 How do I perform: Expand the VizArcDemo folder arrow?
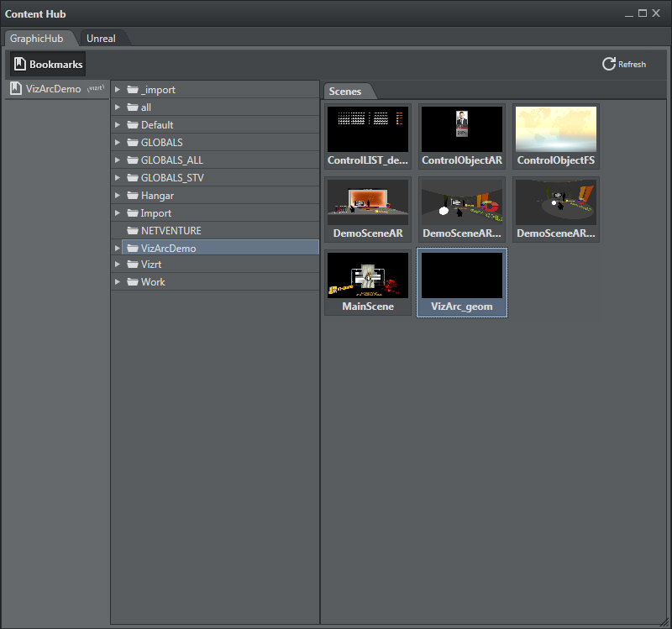click(118, 249)
